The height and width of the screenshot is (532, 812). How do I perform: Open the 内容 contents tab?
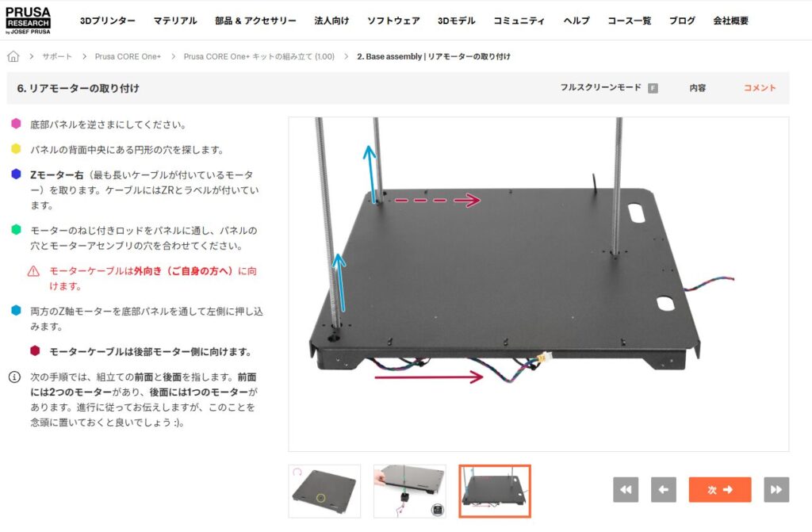[698, 88]
